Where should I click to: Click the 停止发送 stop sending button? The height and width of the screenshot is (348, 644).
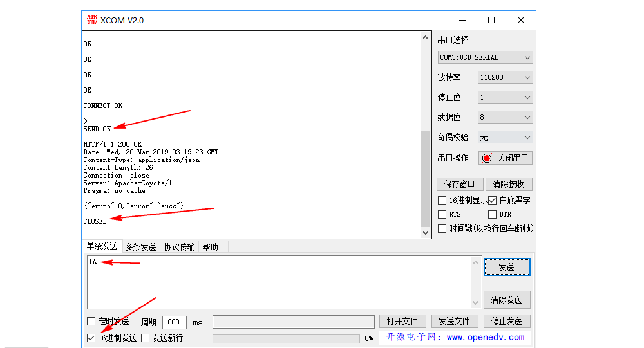506,322
